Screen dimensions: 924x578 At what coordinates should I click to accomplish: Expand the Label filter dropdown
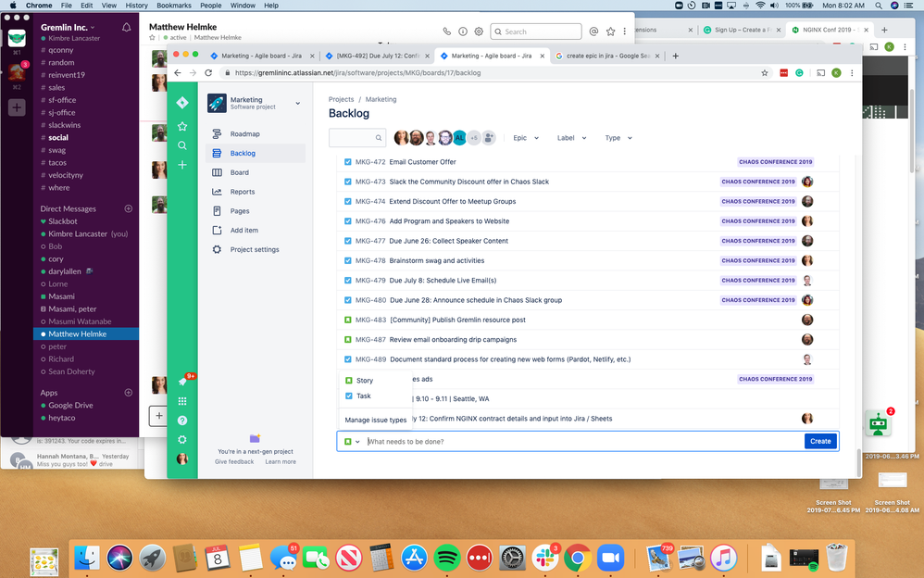pyautogui.click(x=571, y=137)
